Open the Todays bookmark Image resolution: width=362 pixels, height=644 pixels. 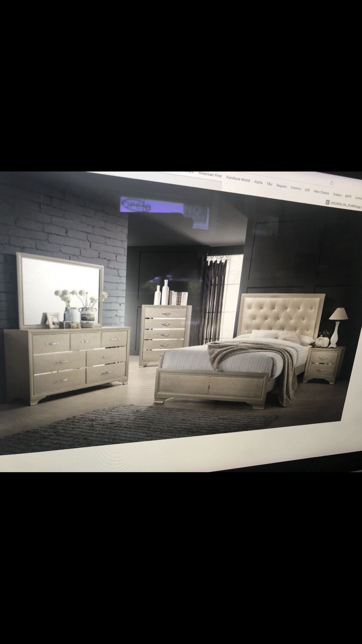tap(337, 195)
